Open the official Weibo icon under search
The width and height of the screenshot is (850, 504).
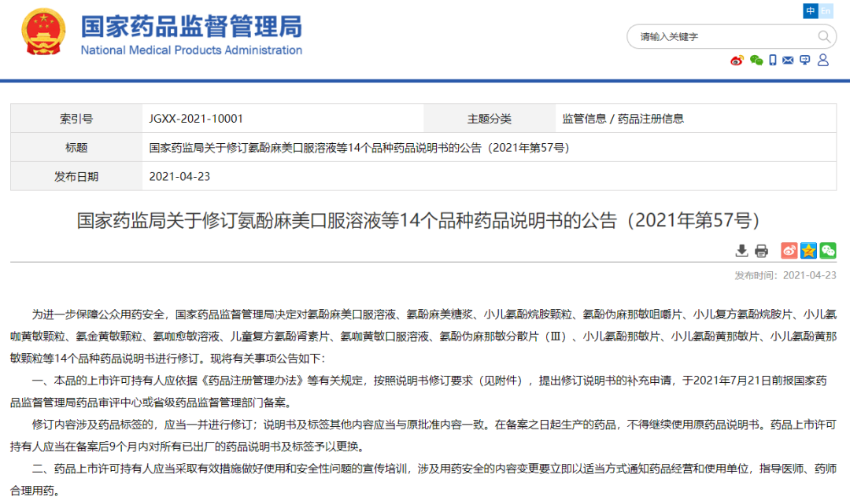tap(737, 60)
